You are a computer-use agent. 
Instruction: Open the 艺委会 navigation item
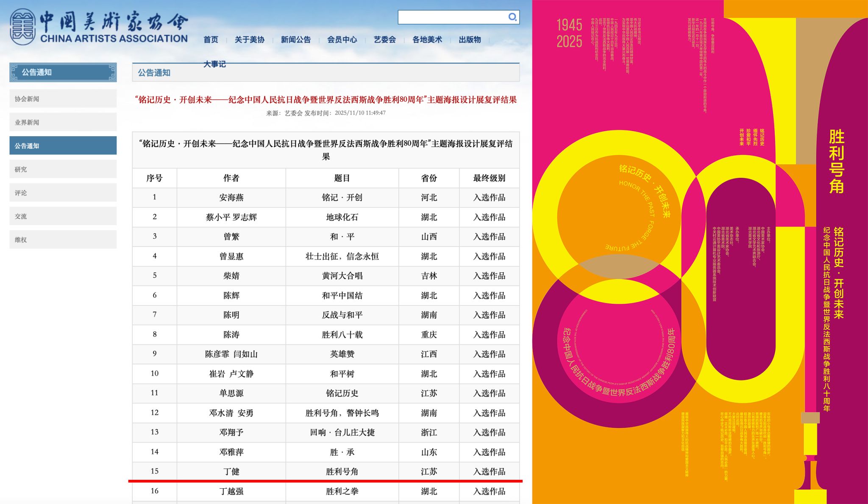pos(384,39)
